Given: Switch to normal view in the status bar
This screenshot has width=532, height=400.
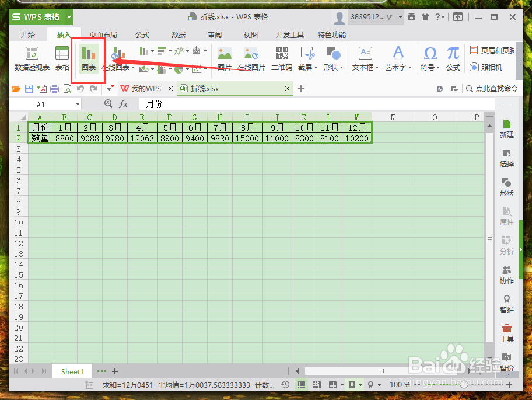Looking at the screenshot, I should click(x=301, y=385).
